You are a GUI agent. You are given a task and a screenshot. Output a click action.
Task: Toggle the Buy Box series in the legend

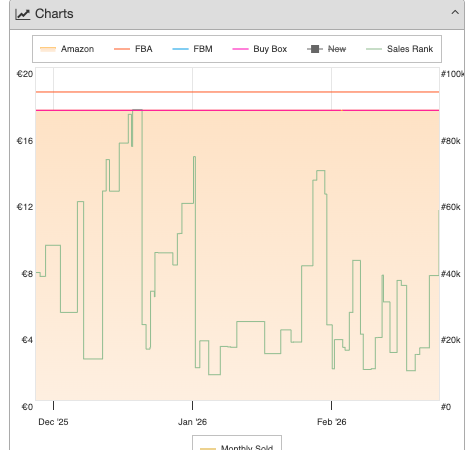[x=260, y=49]
